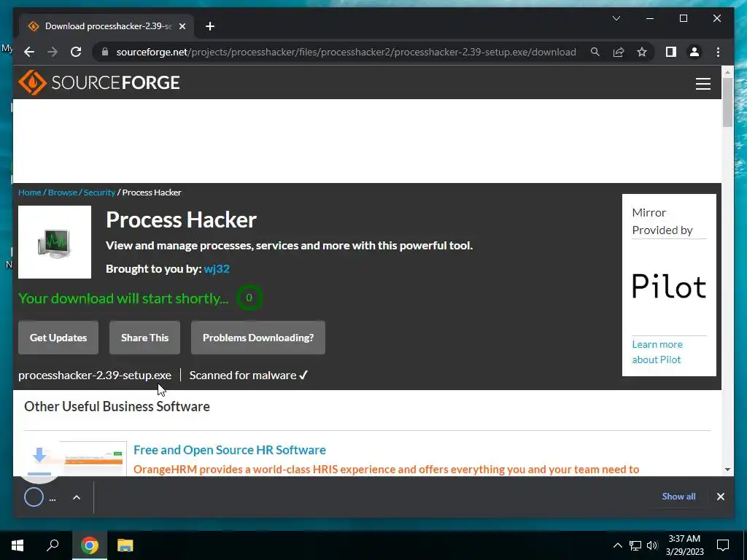Viewport: 747px width, 560px height.
Task: Click the forward navigation arrow
Action: 53,52
